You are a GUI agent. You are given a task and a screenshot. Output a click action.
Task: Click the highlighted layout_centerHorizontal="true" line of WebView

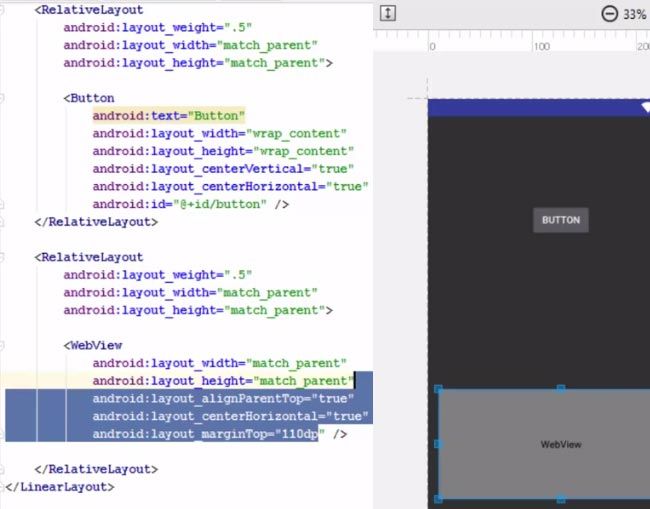(230, 416)
